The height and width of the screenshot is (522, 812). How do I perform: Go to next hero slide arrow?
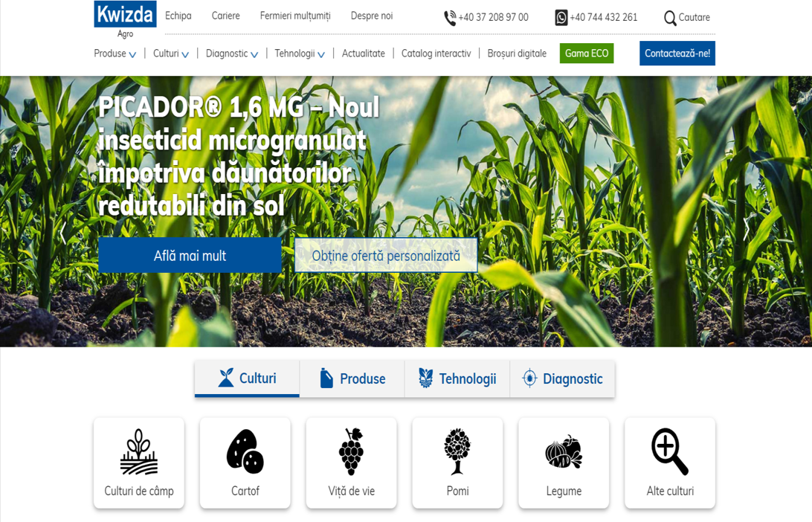click(747, 229)
